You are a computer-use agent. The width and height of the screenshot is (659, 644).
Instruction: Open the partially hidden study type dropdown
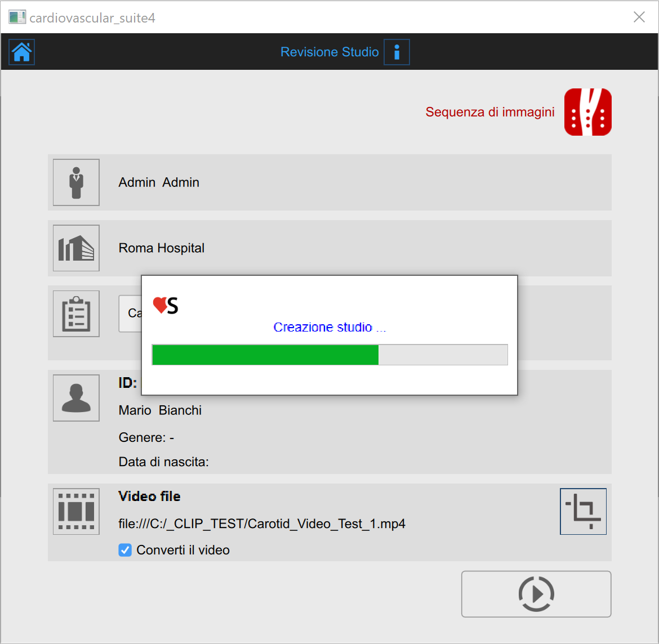pos(130,314)
